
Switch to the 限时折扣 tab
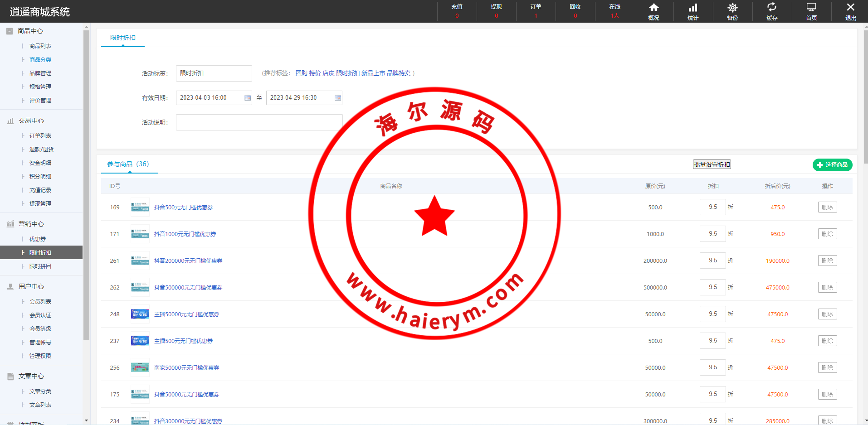click(122, 38)
